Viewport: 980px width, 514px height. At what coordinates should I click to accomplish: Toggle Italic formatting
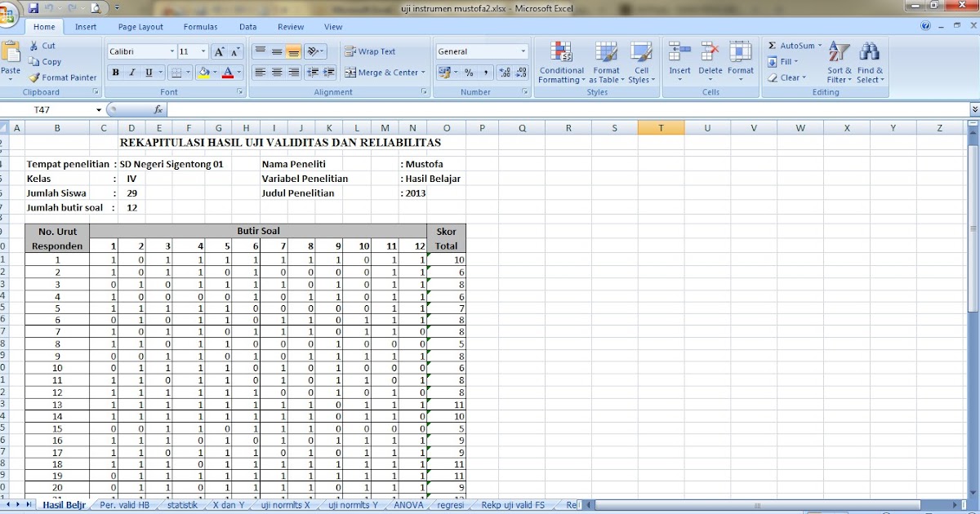click(132, 73)
